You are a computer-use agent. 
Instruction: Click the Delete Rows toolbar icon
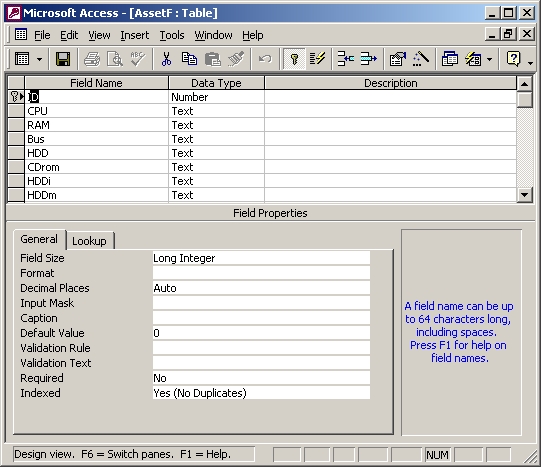tap(368, 59)
